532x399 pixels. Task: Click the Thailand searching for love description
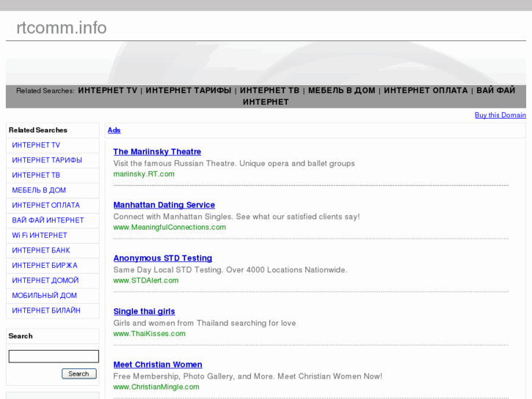pyautogui.click(x=205, y=323)
